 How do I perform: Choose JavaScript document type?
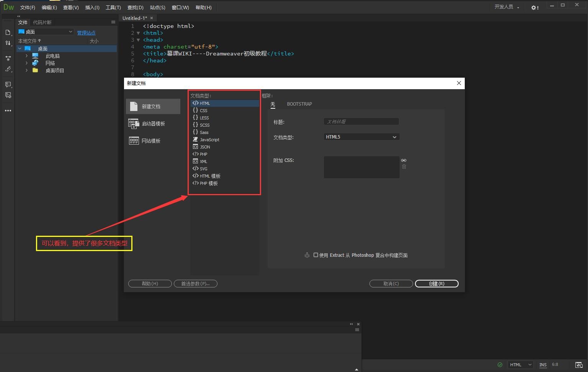pos(225,140)
